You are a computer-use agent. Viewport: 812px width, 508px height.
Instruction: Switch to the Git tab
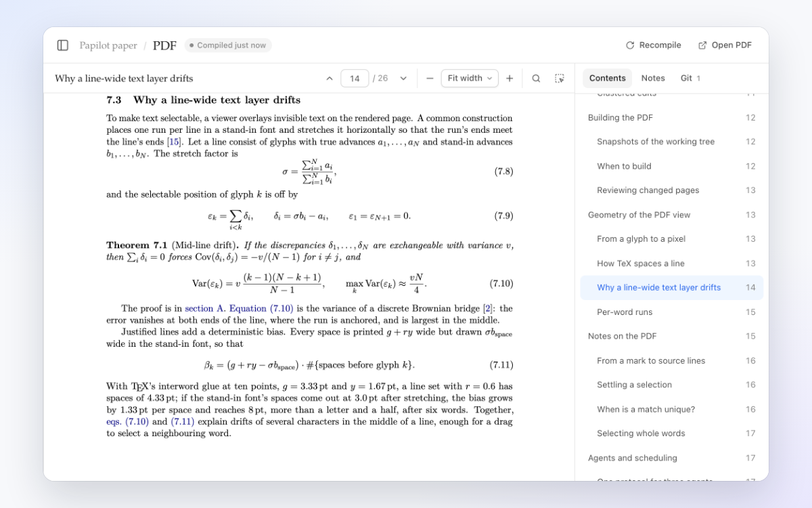(690, 79)
